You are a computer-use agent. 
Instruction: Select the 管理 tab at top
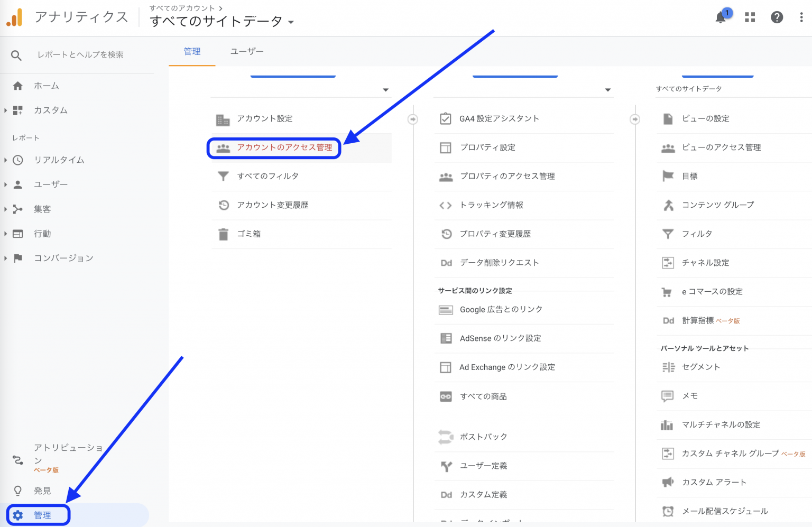(x=192, y=51)
